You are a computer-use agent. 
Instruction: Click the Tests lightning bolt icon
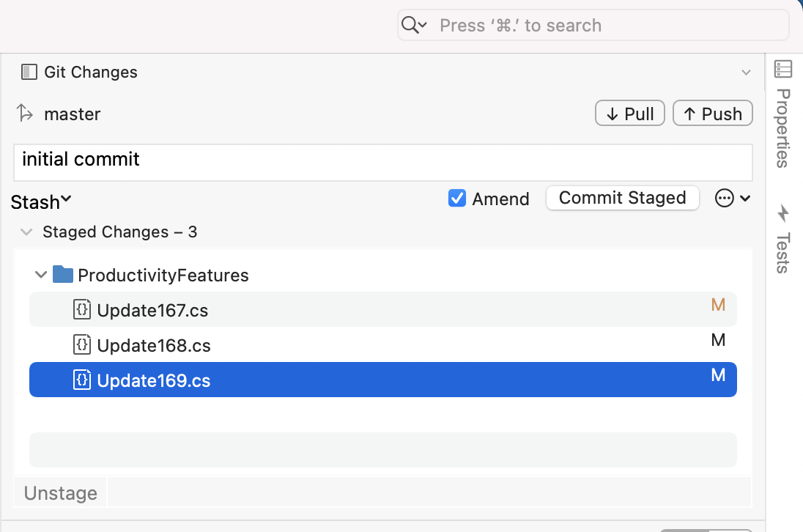click(783, 213)
